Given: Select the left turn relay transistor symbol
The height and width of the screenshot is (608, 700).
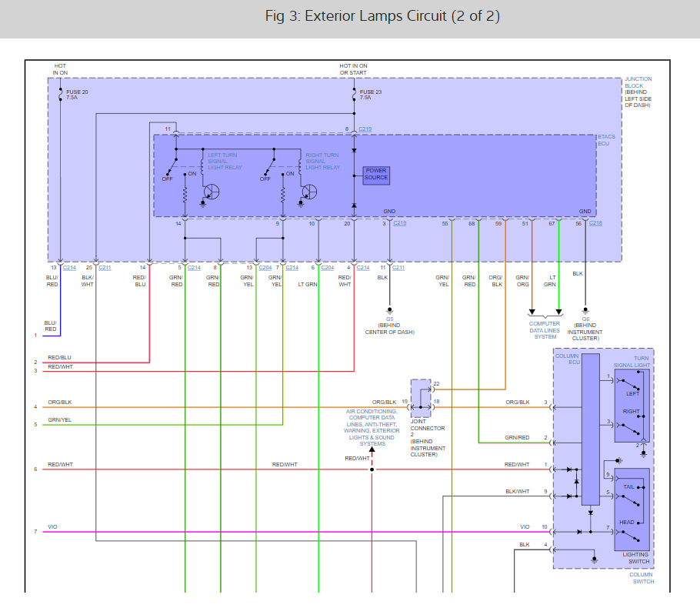Looking at the screenshot, I should [212, 191].
